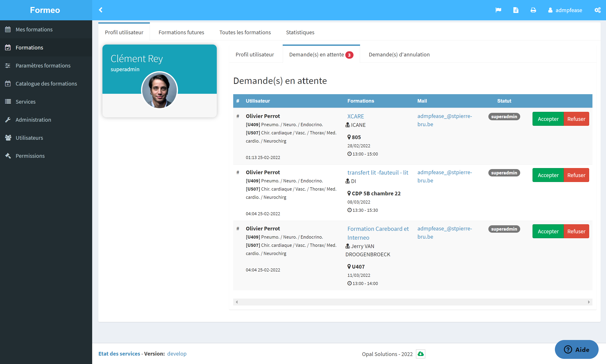The width and height of the screenshot is (606, 364).
Task: Open the document icon in top bar
Action: [516, 10]
